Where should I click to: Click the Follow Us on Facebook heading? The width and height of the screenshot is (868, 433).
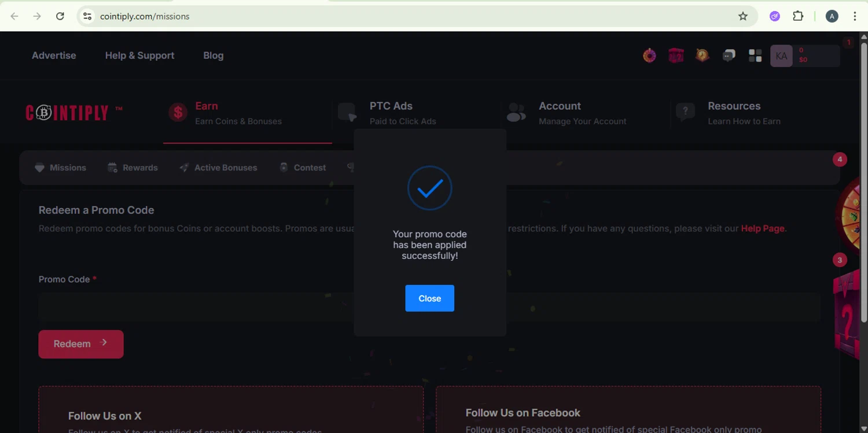tap(523, 413)
